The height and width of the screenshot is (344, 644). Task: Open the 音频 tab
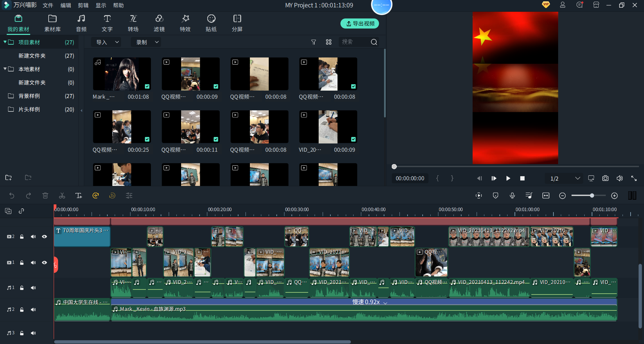coord(81,23)
